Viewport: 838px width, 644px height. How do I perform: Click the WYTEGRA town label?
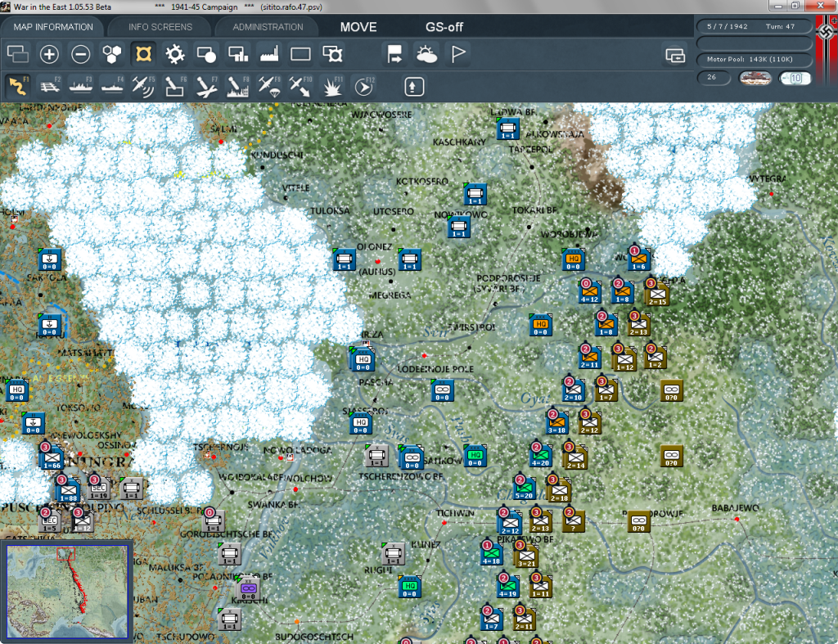768,178
